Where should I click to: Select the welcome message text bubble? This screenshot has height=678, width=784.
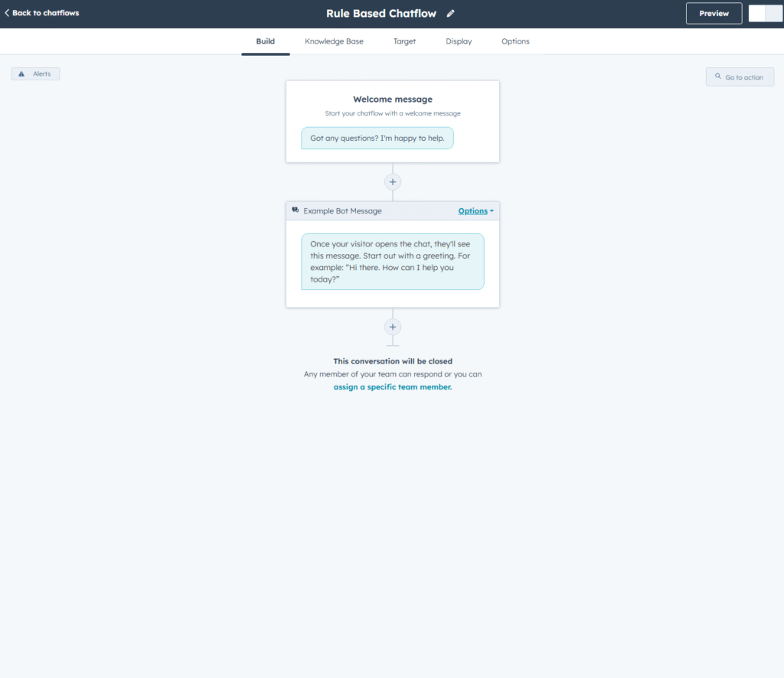tap(377, 138)
